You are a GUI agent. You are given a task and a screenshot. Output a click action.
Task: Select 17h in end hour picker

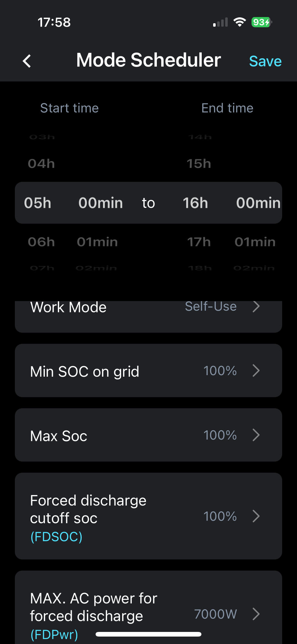click(x=199, y=242)
